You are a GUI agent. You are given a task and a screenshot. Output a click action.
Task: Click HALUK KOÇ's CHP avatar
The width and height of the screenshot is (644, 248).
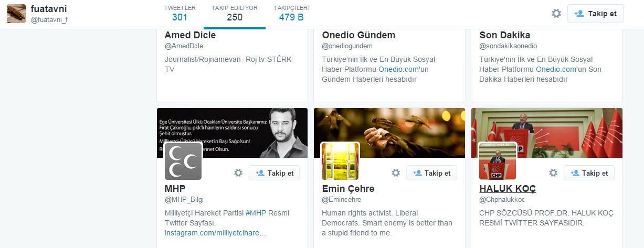[498, 161]
